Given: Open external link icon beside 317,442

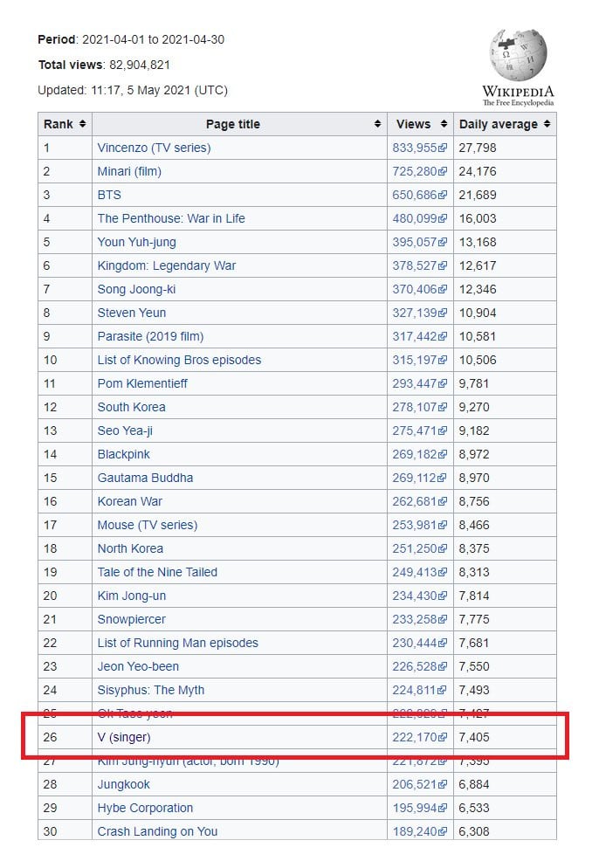Looking at the screenshot, I should pyautogui.click(x=443, y=336).
